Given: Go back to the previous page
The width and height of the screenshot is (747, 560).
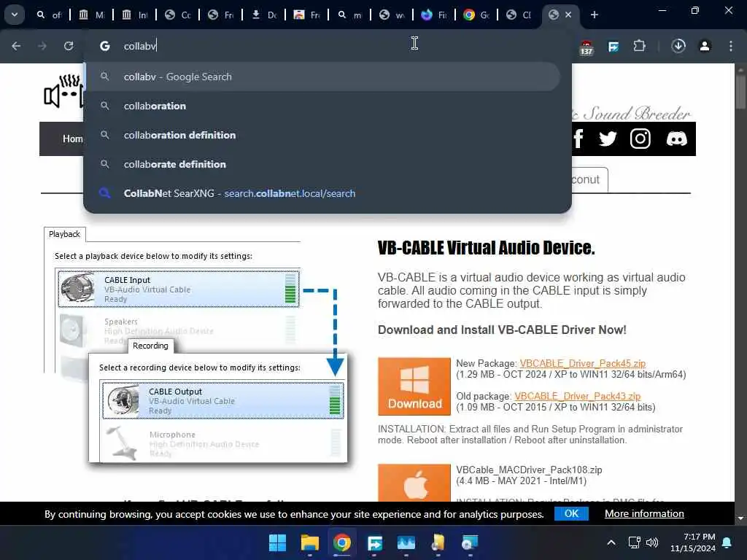Looking at the screenshot, I should point(16,46).
